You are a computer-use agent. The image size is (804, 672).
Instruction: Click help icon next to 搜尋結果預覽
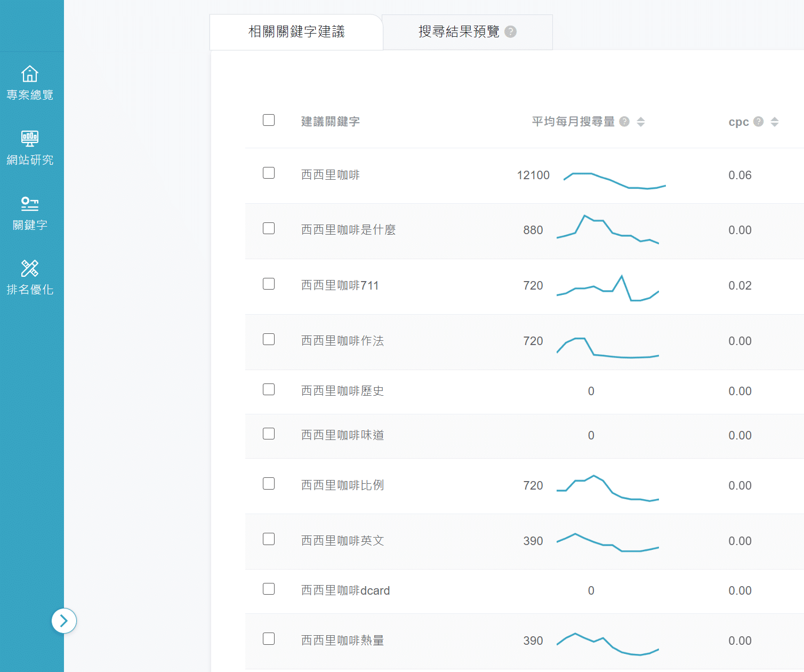tap(510, 32)
